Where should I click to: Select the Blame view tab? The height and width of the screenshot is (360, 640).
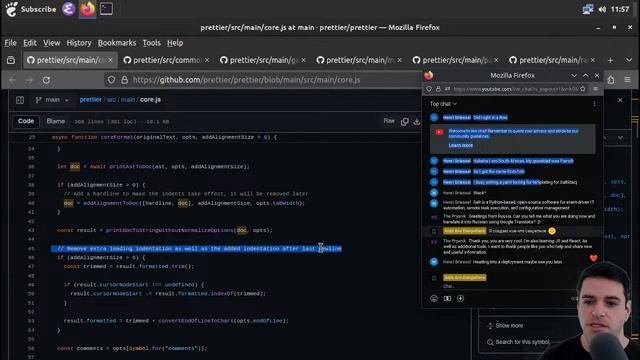tap(56, 121)
